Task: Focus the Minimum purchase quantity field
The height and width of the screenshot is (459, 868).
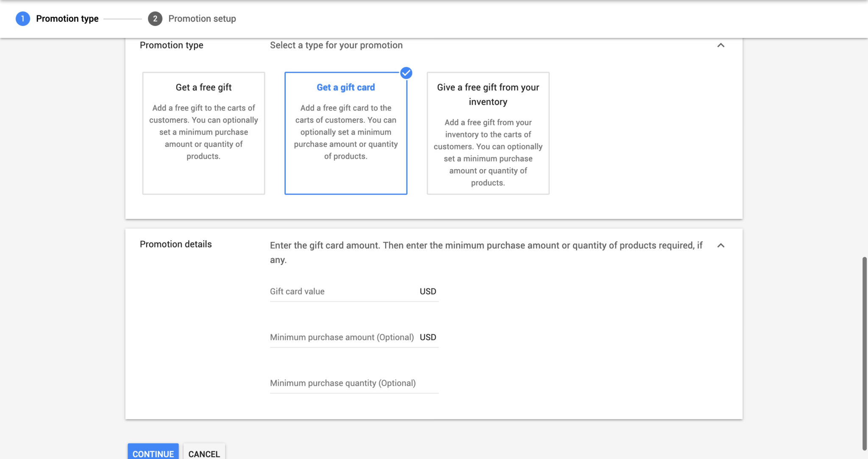Action: tap(354, 383)
